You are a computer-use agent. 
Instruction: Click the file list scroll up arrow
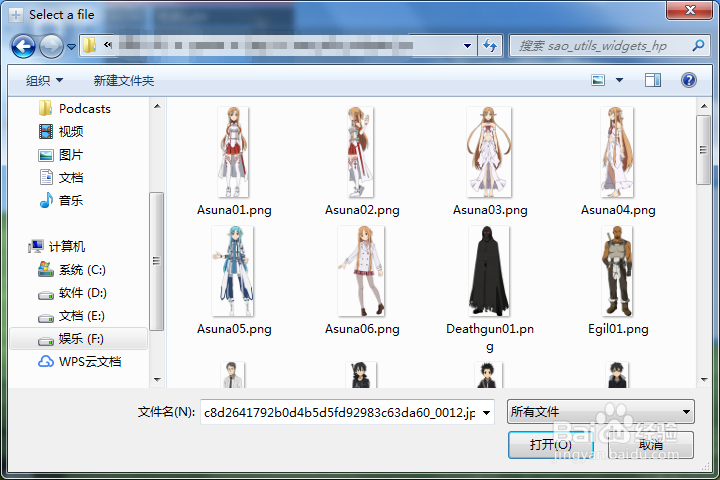click(704, 106)
